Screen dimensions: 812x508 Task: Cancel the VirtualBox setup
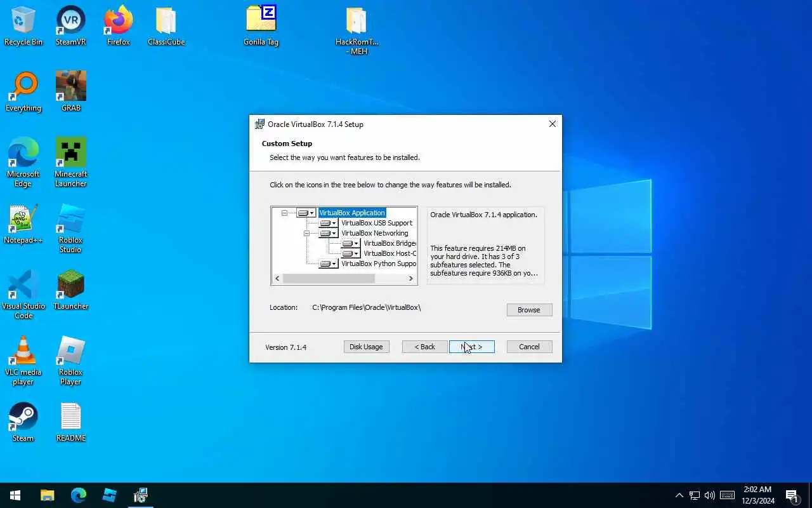(529, 347)
